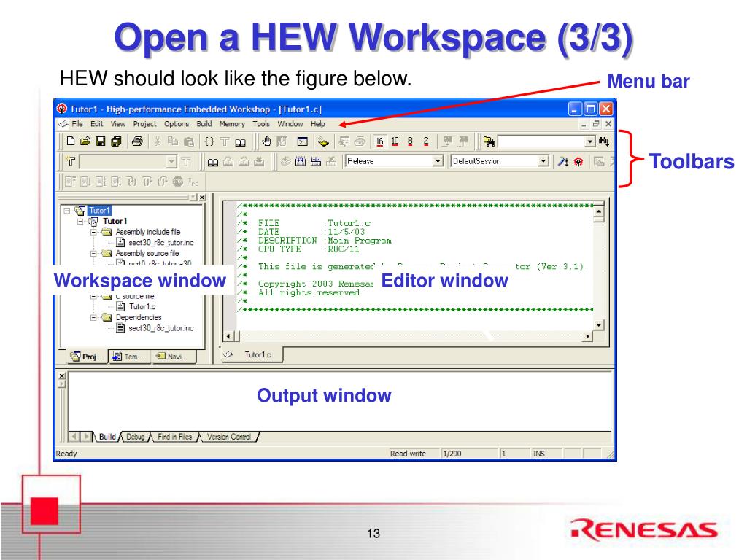Open the Options menu
The image size is (747, 560).
(177, 124)
